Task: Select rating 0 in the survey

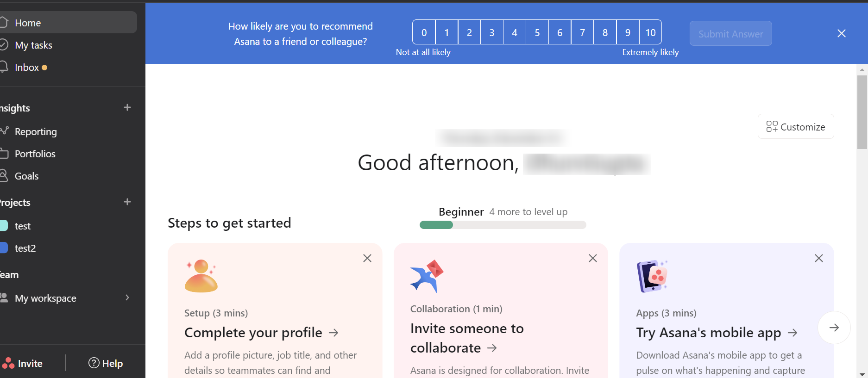Action: (x=424, y=32)
